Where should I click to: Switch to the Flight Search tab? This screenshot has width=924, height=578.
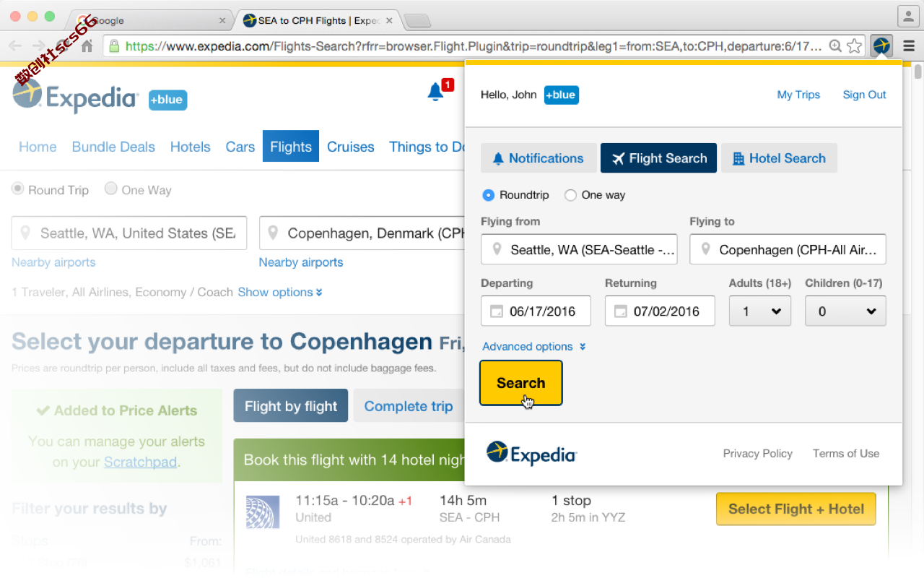pyautogui.click(x=658, y=158)
